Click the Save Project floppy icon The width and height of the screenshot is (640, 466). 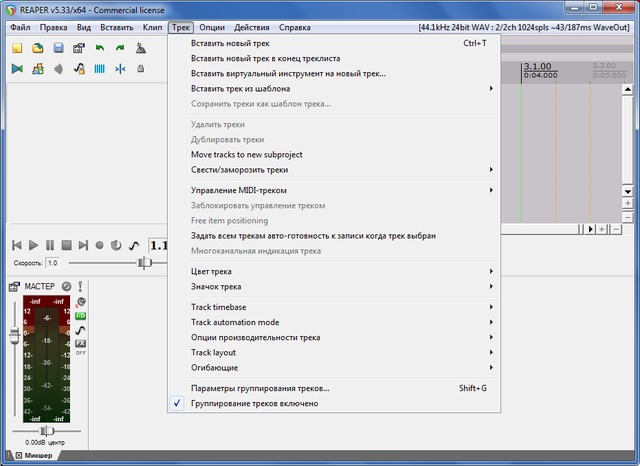(58, 48)
